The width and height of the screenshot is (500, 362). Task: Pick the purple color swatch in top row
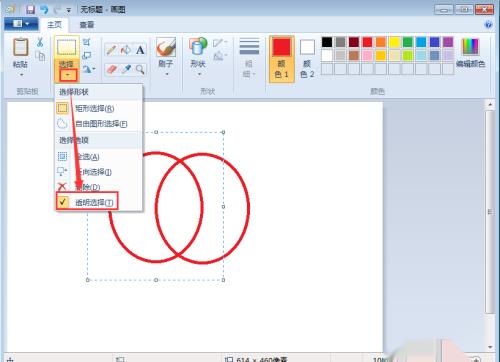point(448,42)
